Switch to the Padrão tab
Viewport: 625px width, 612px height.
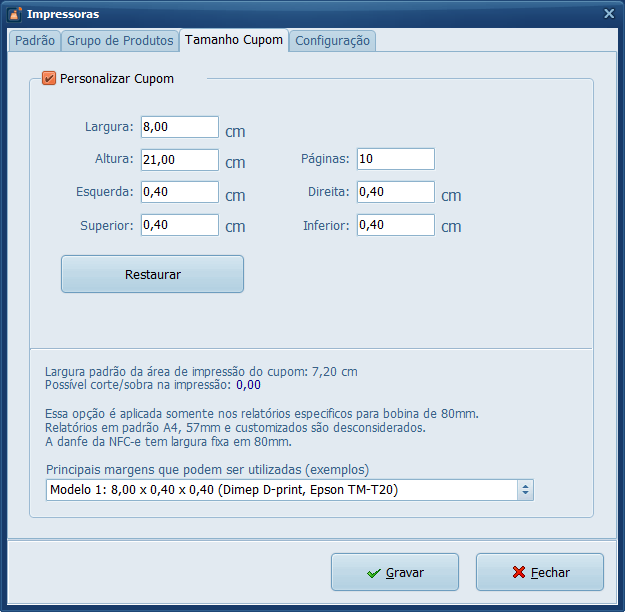[x=35, y=41]
